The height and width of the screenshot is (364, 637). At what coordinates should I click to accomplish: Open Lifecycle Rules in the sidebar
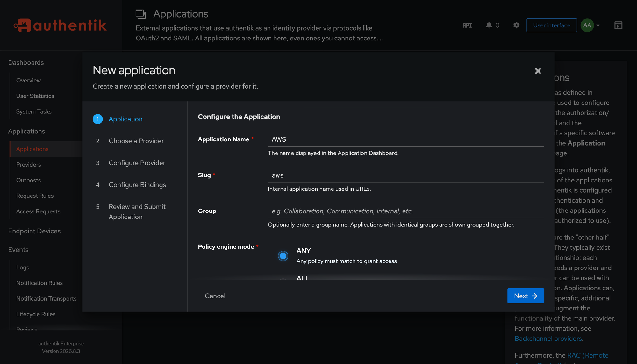coord(36,314)
